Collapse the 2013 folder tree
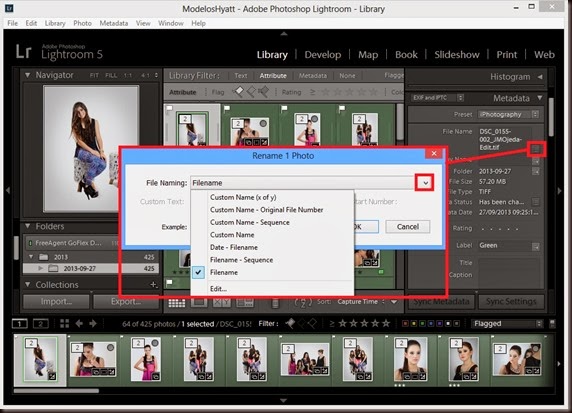Viewport: 572px width, 413px height. (31, 257)
